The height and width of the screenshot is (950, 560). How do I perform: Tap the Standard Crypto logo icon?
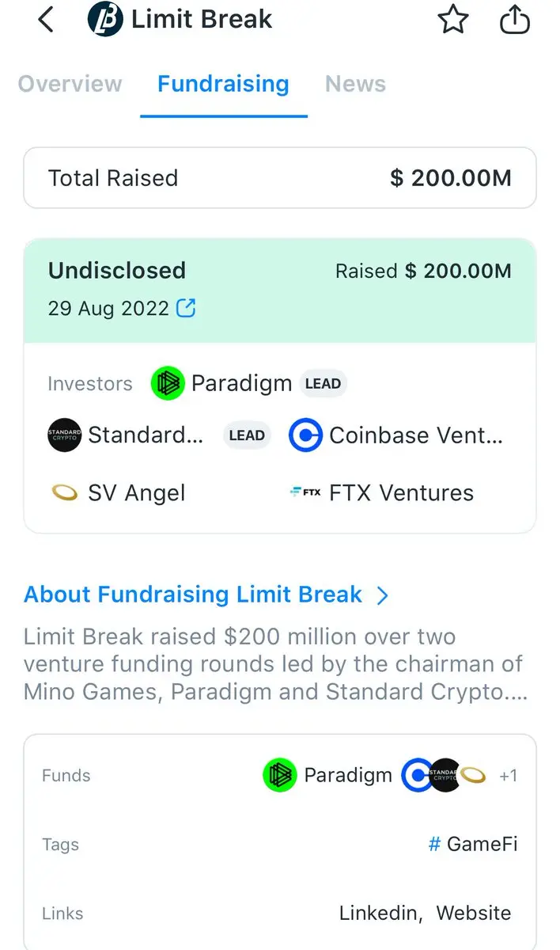(64, 435)
